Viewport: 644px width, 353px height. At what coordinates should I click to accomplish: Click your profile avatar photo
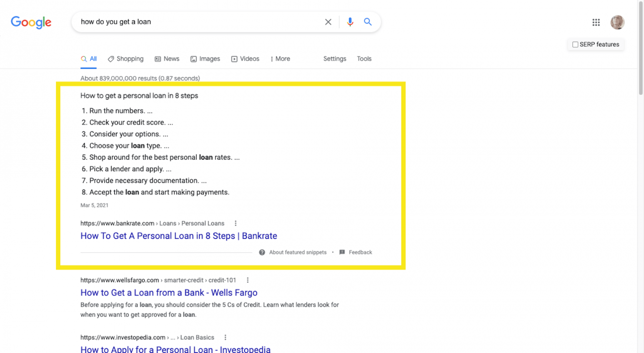point(617,22)
